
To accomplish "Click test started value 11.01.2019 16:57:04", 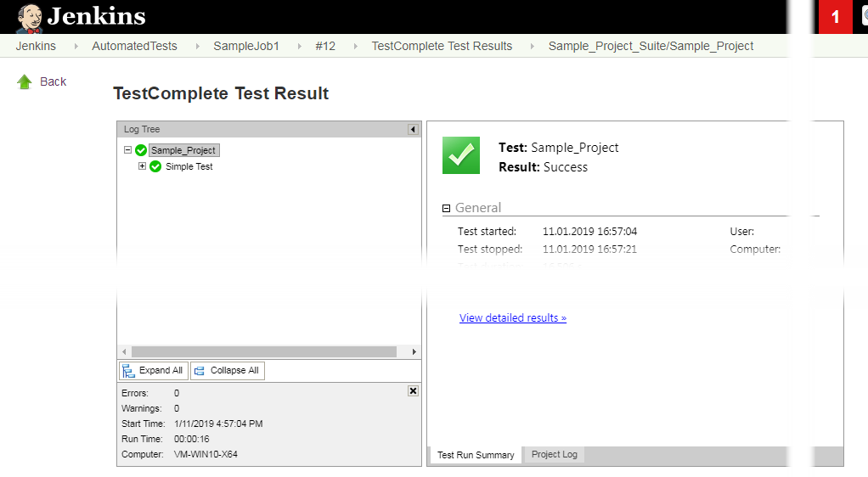I will [x=589, y=232].
